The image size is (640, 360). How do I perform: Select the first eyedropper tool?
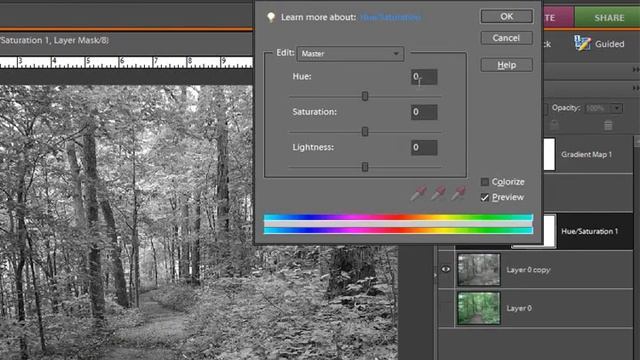tap(418, 193)
